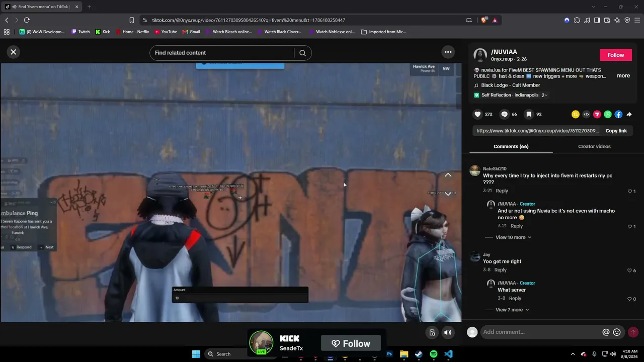Image resolution: width=644 pixels, height=362 pixels.
Task: Expand View 10 more replies
Action: pos(514,237)
